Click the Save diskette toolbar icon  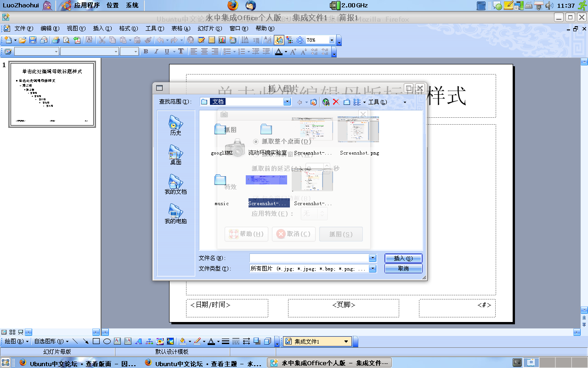pyautogui.click(x=33, y=40)
